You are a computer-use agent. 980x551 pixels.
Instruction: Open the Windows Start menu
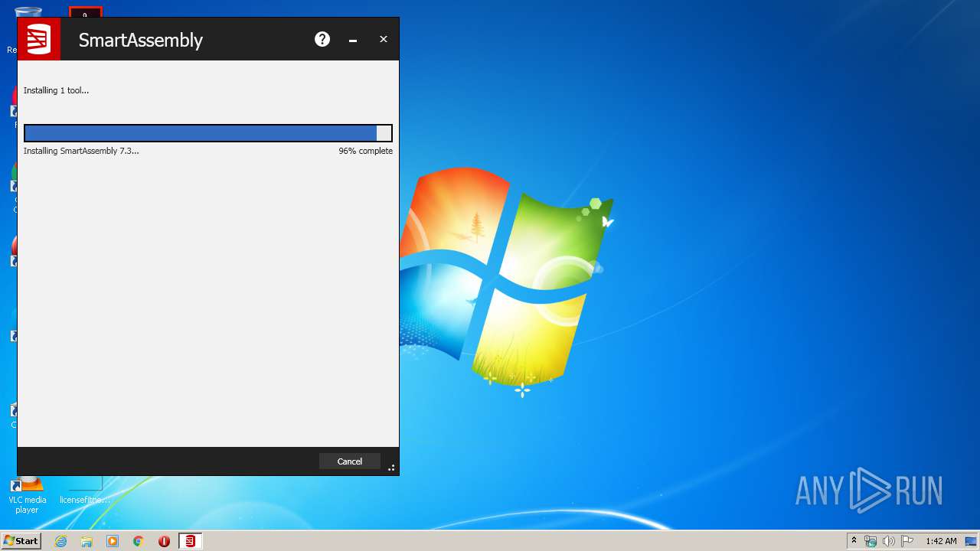[x=21, y=540]
